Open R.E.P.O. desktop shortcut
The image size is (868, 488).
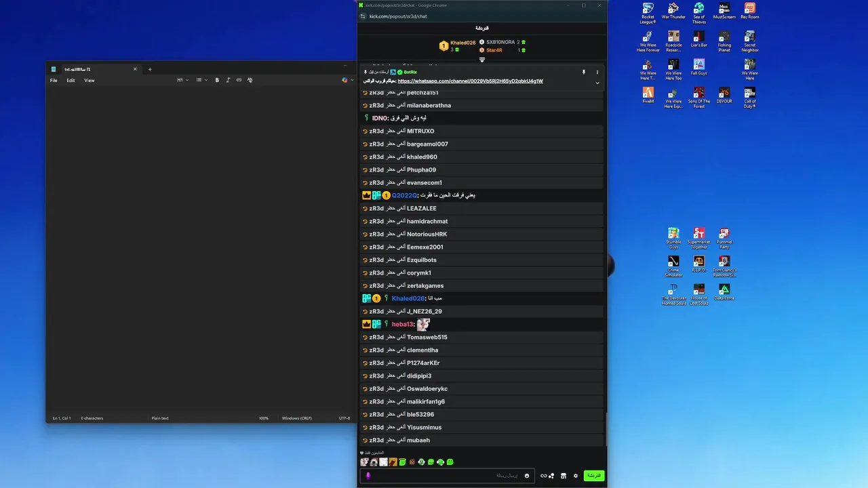pyautogui.click(x=699, y=264)
